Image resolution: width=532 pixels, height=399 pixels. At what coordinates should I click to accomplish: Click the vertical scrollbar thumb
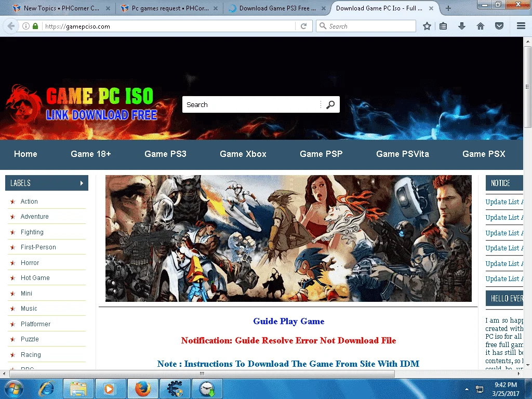pos(527,87)
